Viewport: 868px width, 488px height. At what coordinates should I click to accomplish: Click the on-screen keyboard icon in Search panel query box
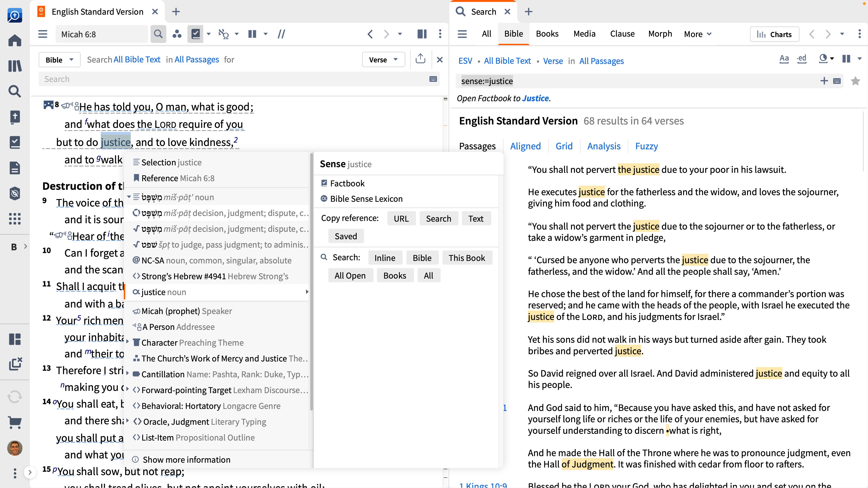(x=837, y=81)
